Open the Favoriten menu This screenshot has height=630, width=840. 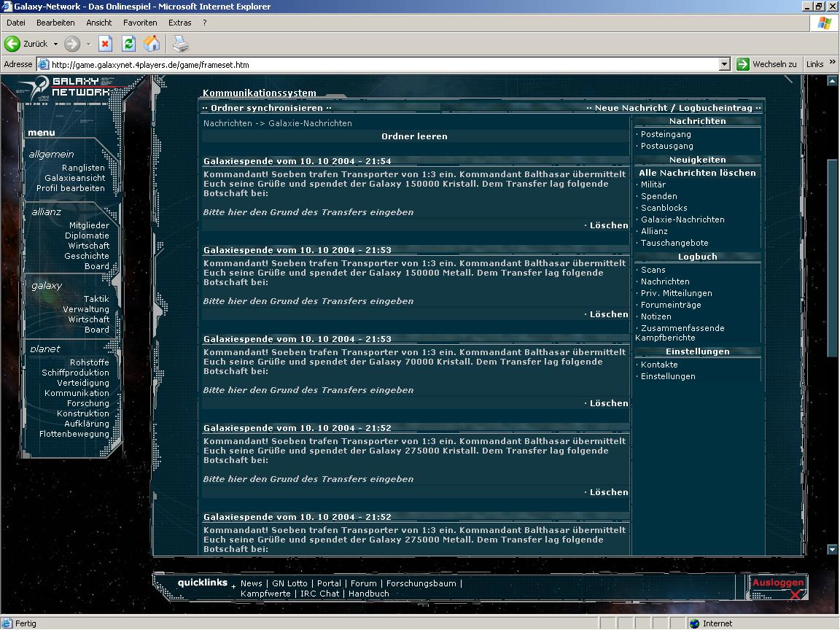[x=140, y=23]
